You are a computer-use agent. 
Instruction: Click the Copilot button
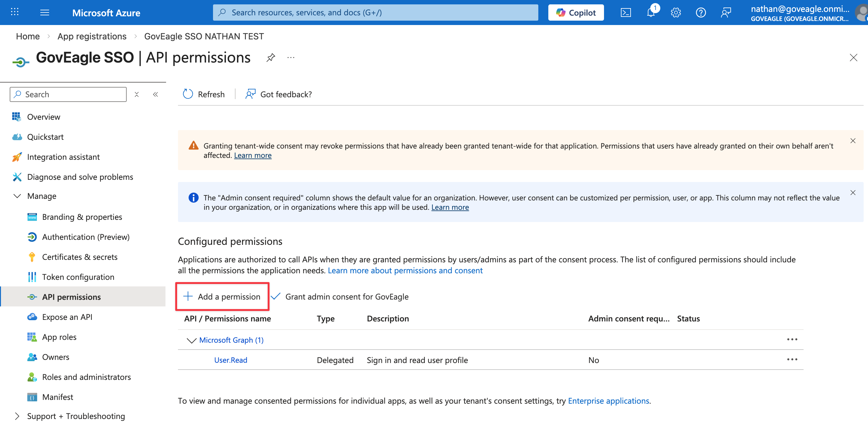pos(576,13)
